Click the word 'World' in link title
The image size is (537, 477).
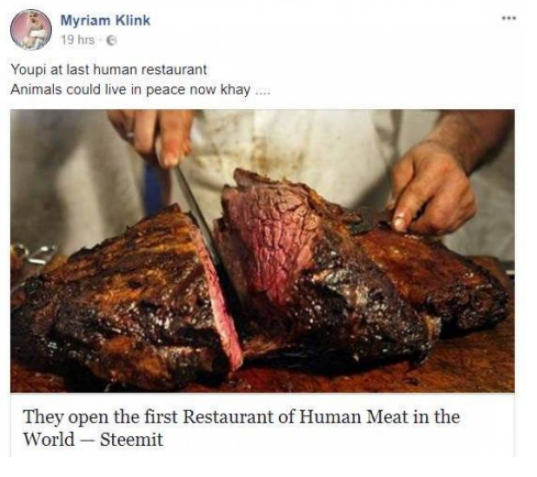[49, 439]
